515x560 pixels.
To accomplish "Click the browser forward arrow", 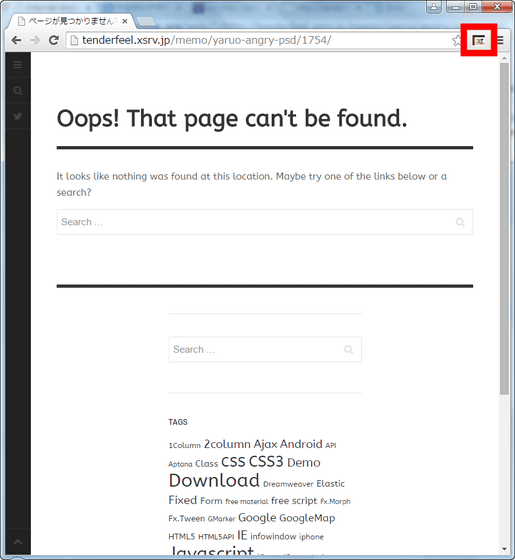I will pos(35,40).
